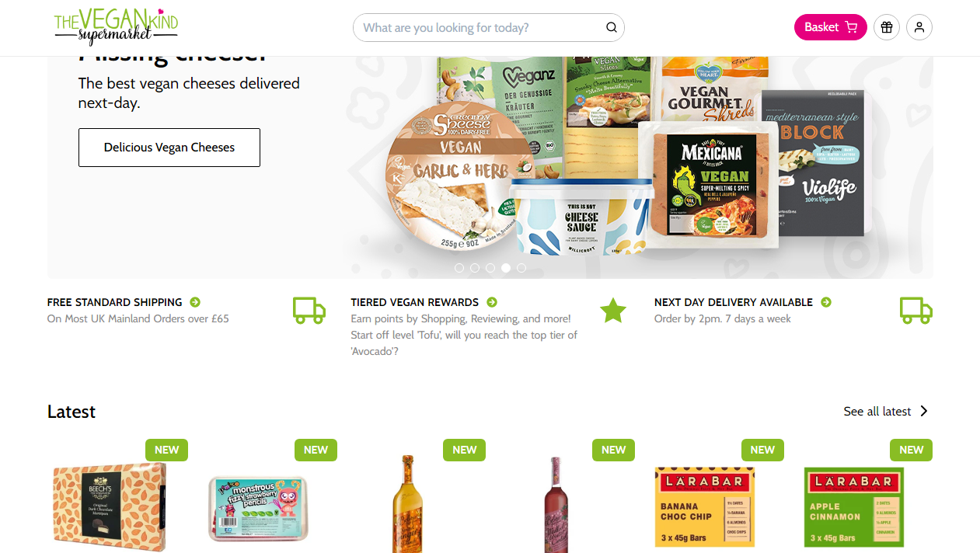
Task: Click the green arrow beside Tiered Vegan Rewards
Action: click(x=492, y=302)
